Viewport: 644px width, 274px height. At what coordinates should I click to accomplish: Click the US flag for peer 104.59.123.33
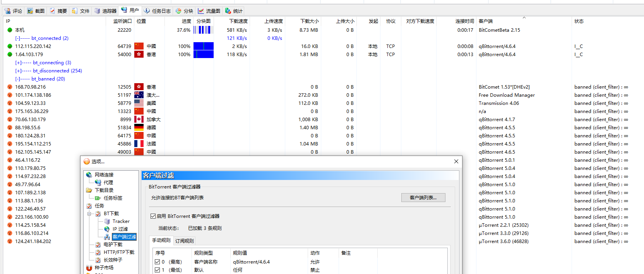(139, 103)
